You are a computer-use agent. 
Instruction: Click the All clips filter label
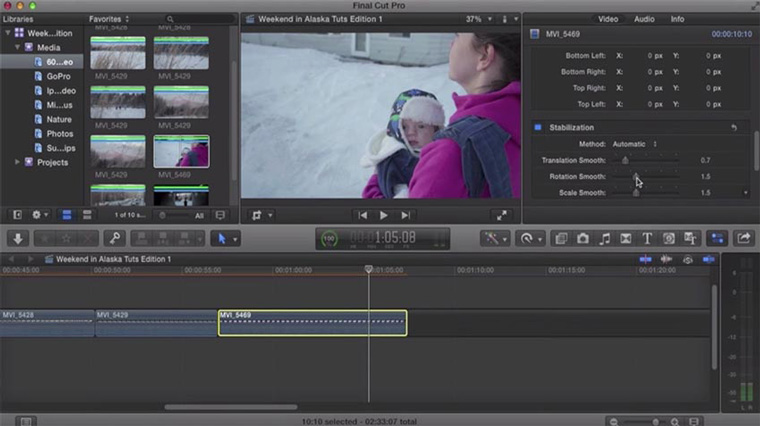pyautogui.click(x=199, y=216)
